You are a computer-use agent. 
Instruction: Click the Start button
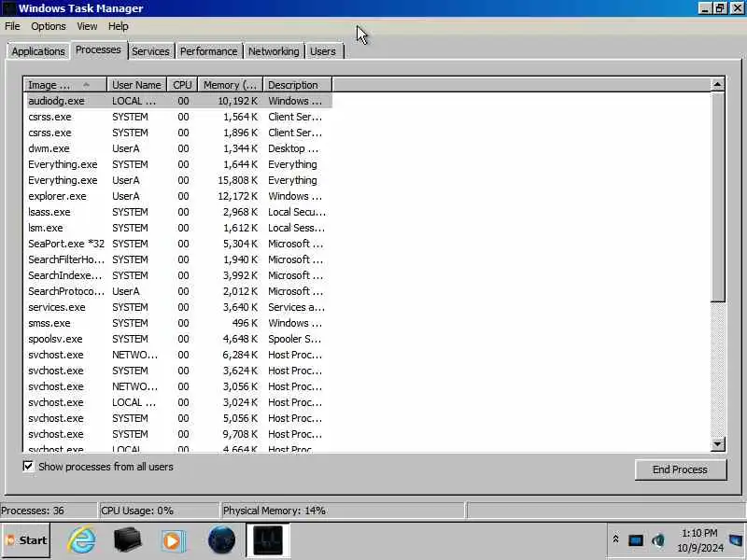click(26, 540)
